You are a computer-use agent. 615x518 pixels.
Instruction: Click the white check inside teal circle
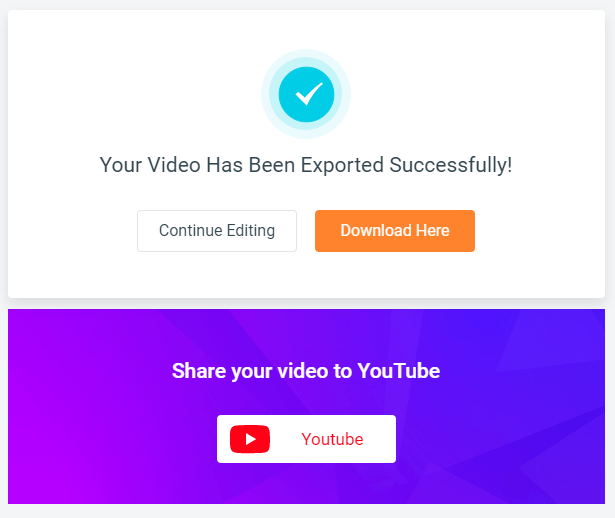pos(309,94)
